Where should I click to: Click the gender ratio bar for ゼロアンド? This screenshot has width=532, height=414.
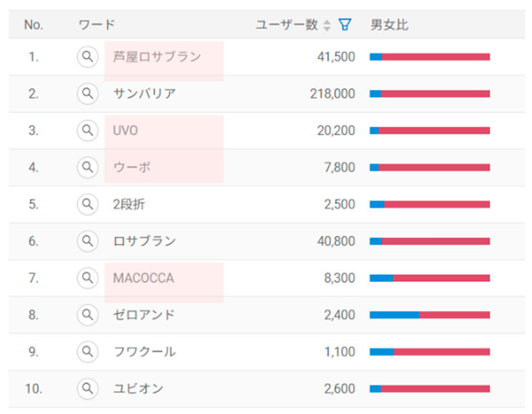pyautogui.click(x=429, y=315)
